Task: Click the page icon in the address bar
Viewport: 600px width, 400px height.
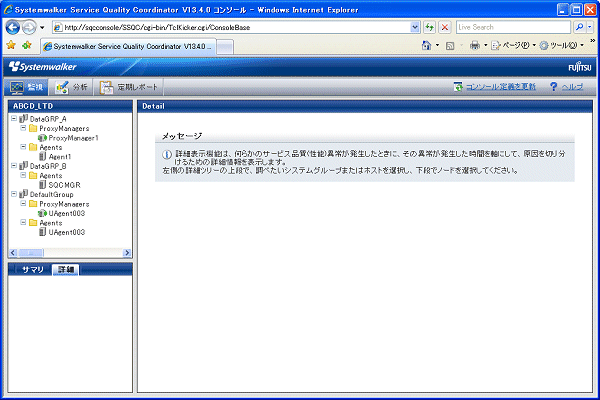Action: click(58, 27)
